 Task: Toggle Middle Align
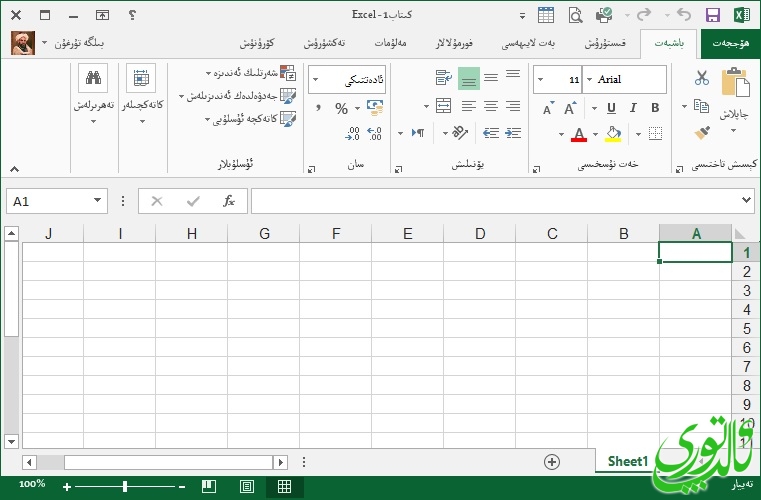(491, 78)
